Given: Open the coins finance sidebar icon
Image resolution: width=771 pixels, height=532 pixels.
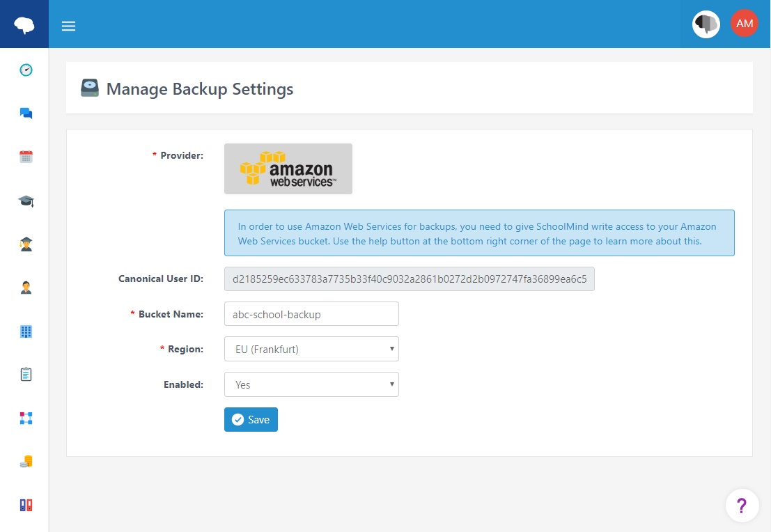Looking at the screenshot, I should pyautogui.click(x=26, y=462).
